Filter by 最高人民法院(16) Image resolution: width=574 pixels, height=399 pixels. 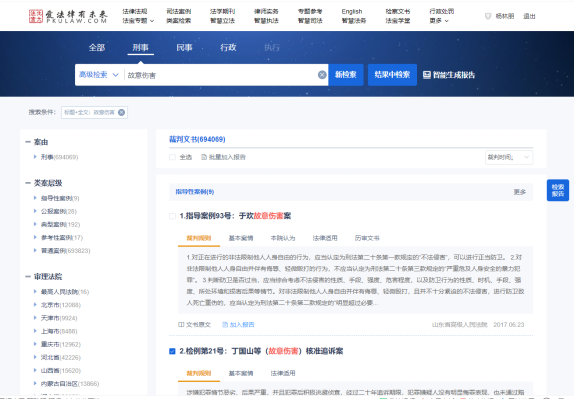coord(65,292)
